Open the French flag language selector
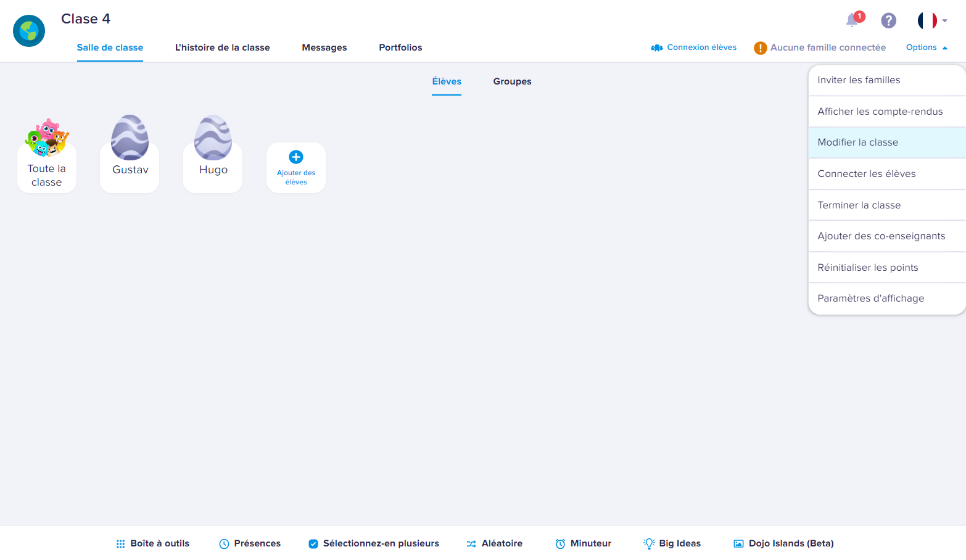Image resolution: width=966 pixels, height=560 pixels. (x=927, y=20)
